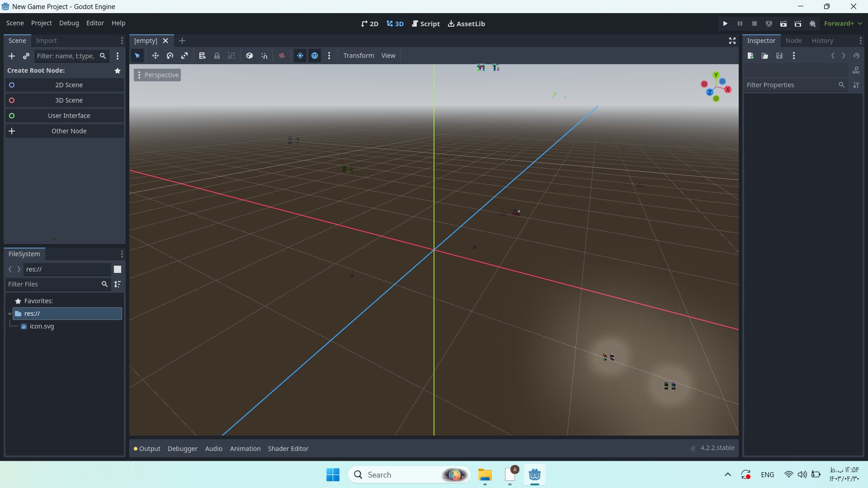The image size is (868, 488).
Task: Collapse the res:// folder in Favorites
Action: (9, 313)
